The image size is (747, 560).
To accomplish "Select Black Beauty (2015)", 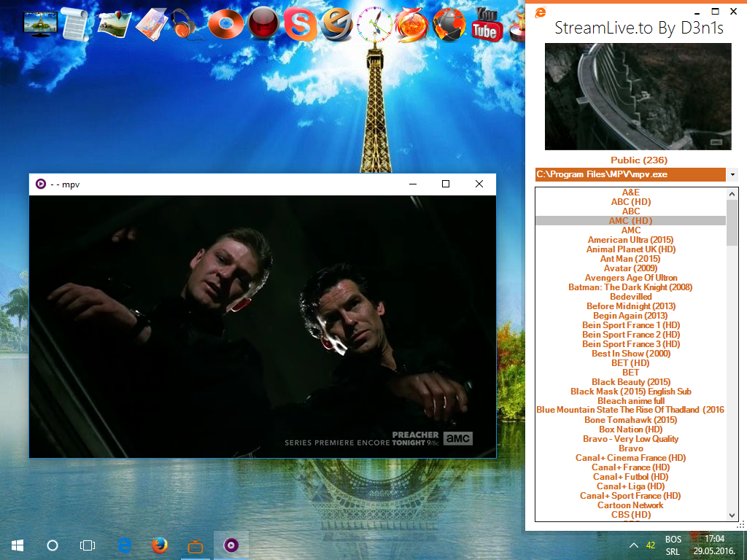I will coord(631,382).
